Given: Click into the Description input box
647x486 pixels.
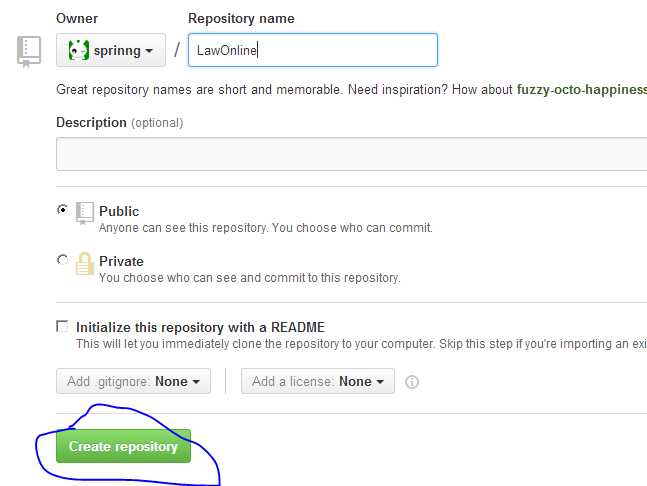Looking at the screenshot, I should click(350, 155).
